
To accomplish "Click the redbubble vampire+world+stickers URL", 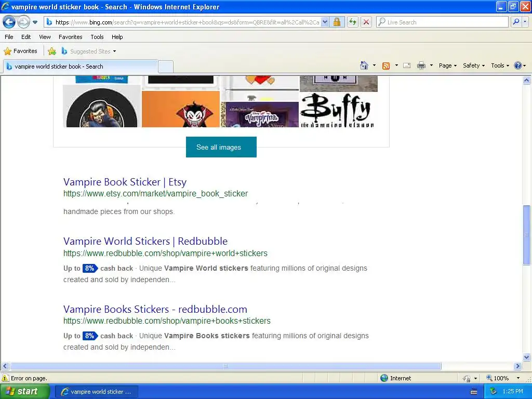I will 165,254.
